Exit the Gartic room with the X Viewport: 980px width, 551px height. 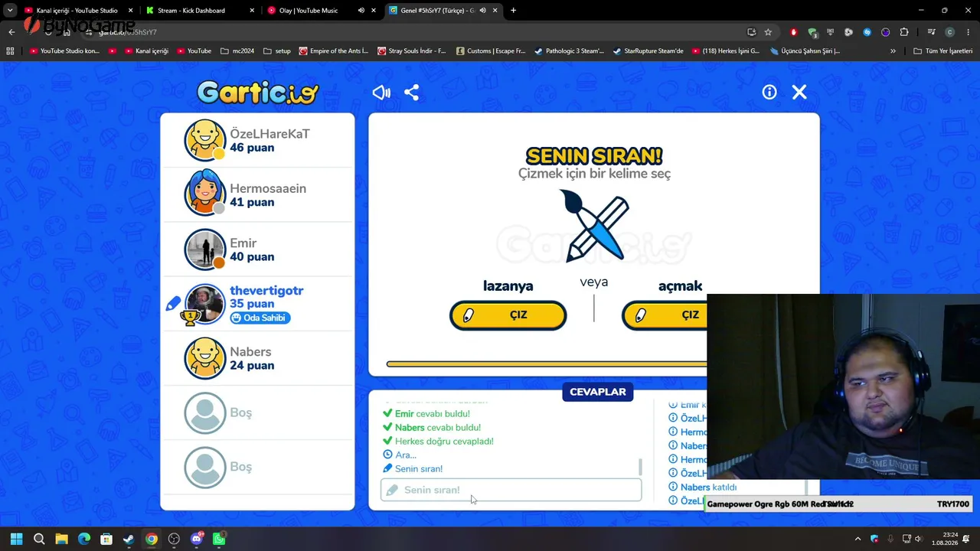click(799, 93)
